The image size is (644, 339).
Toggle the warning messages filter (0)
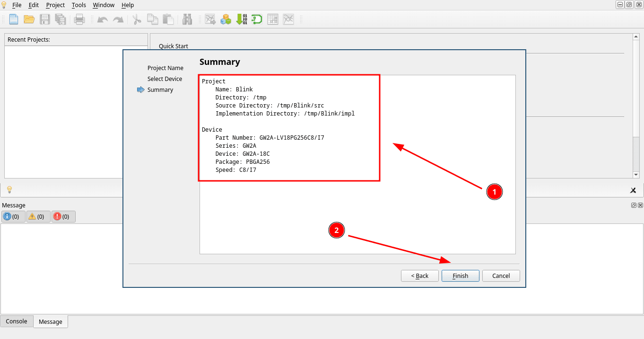[x=38, y=217]
